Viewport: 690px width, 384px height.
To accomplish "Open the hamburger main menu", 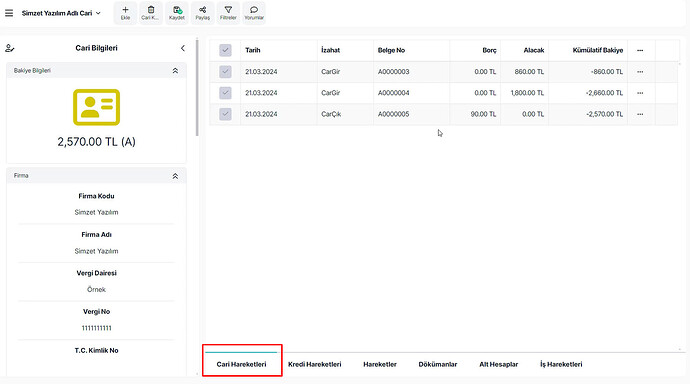I will [x=9, y=13].
